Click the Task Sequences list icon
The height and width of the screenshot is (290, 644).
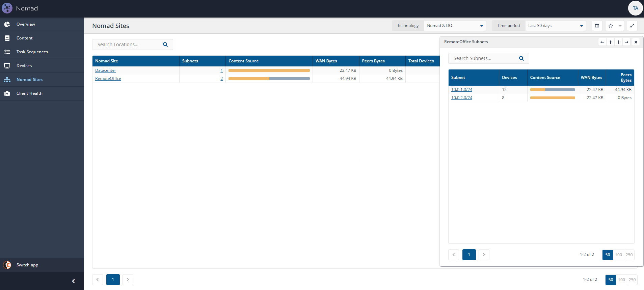pos(7,52)
